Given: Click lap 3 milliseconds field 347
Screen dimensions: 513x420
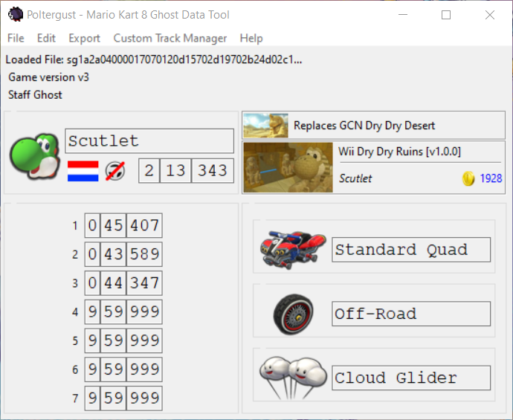Looking at the screenshot, I should pos(144,283).
